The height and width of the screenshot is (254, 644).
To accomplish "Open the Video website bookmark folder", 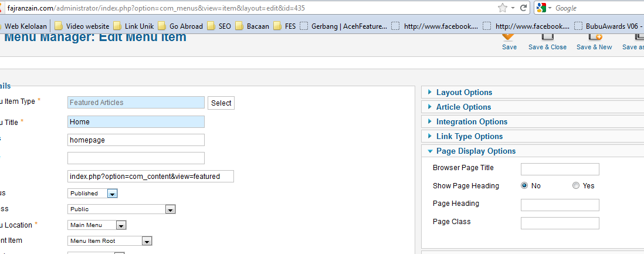I will (x=82, y=26).
